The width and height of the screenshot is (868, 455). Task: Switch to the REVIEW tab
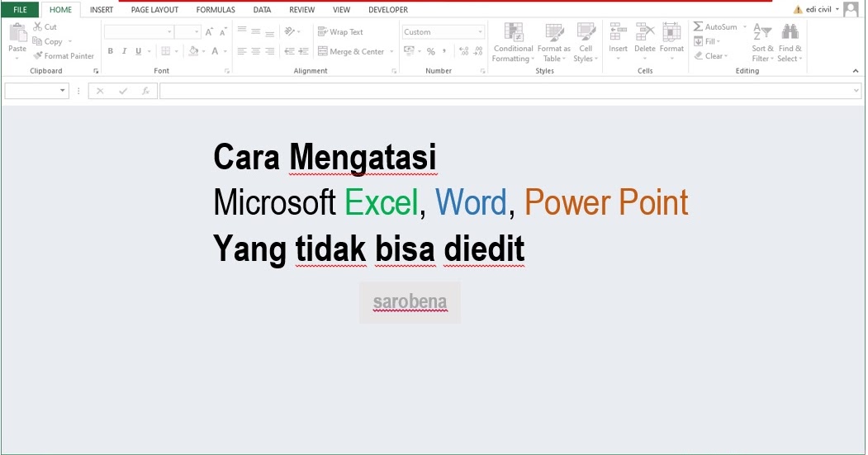301,9
